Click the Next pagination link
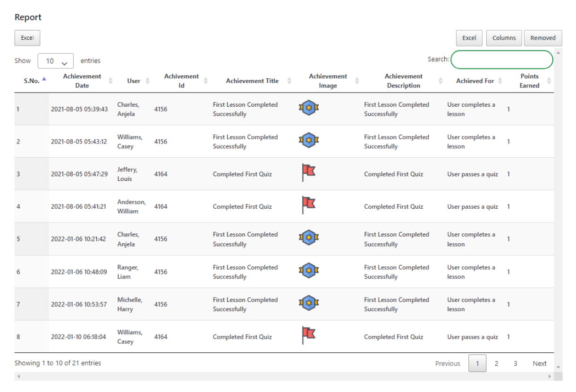 coord(540,364)
